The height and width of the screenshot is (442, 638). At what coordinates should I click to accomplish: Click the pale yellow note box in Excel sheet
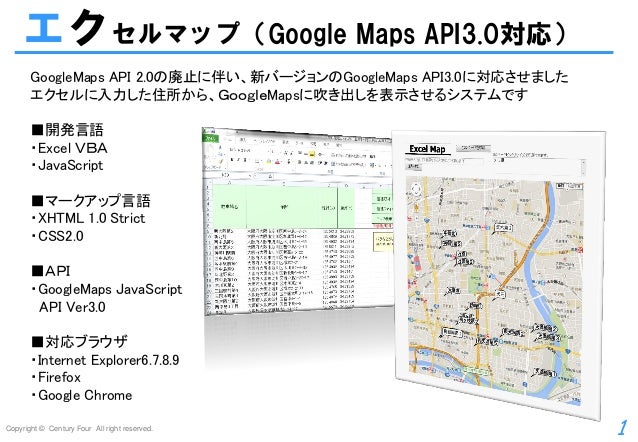(x=384, y=243)
